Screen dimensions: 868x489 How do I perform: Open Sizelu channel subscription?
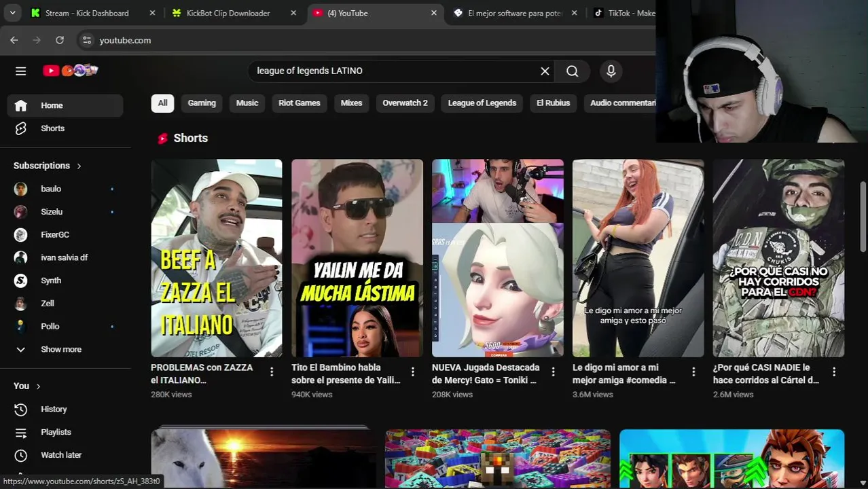pos(65,212)
